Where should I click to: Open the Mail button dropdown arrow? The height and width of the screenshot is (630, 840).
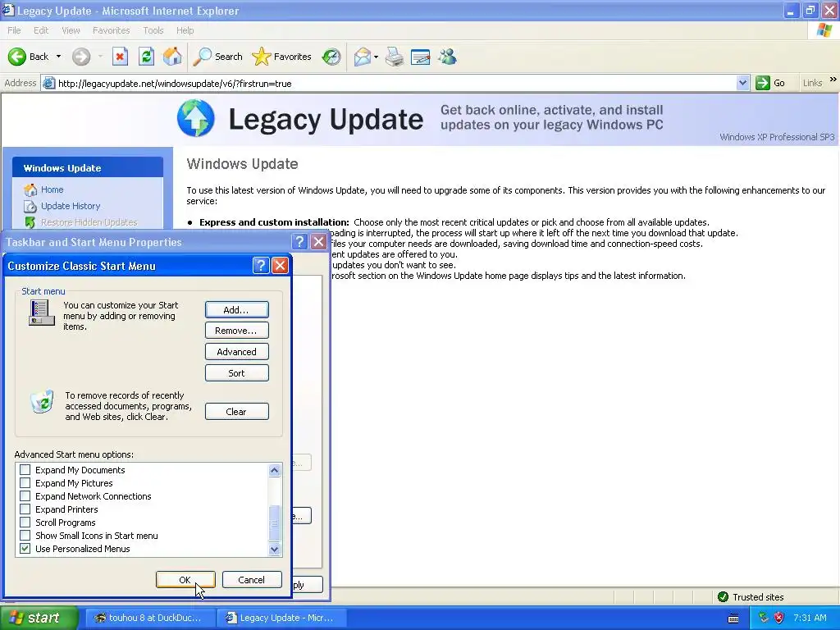pyautogui.click(x=376, y=57)
